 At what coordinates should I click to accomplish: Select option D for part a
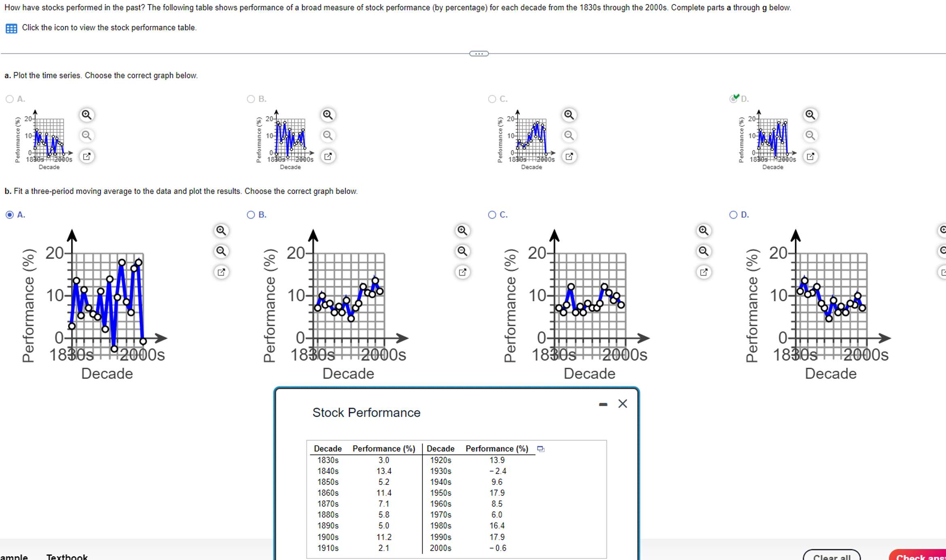[733, 99]
